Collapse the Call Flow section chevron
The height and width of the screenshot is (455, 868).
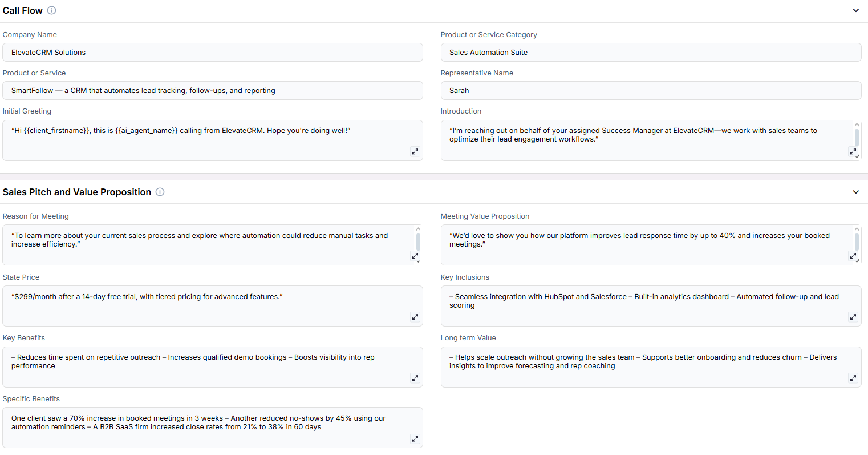pos(856,10)
